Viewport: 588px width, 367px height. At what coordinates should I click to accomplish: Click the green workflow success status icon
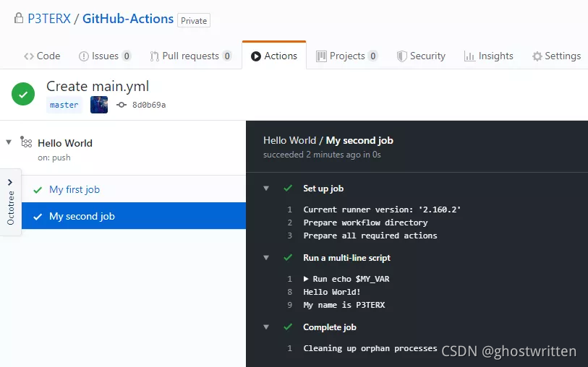(x=23, y=94)
